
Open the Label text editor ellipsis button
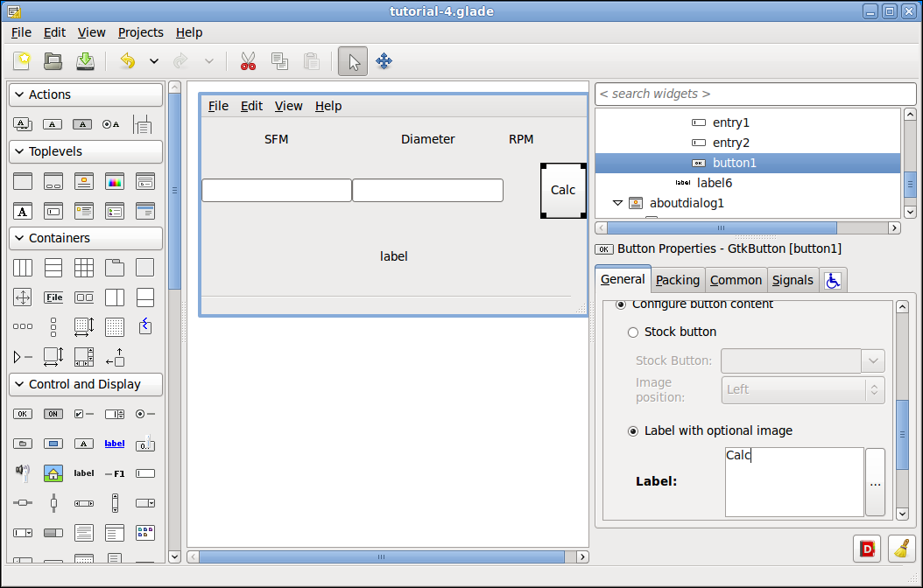876,482
